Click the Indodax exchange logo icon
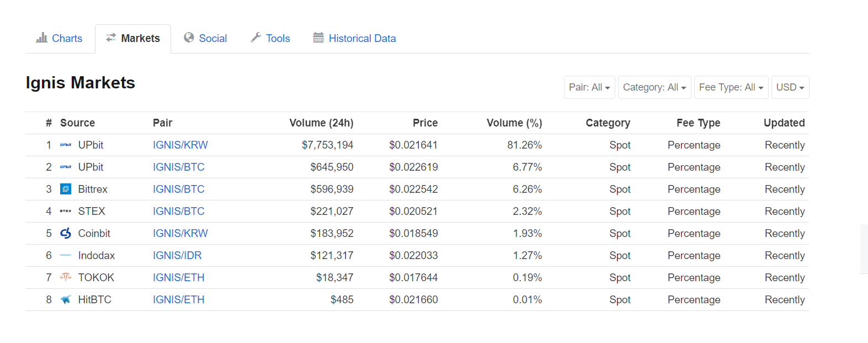The image size is (868, 343). 66,255
